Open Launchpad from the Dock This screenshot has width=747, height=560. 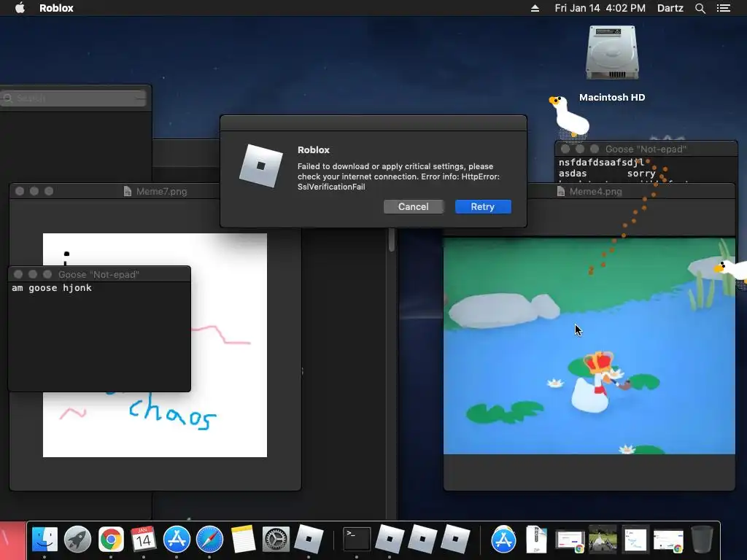click(77, 540)
